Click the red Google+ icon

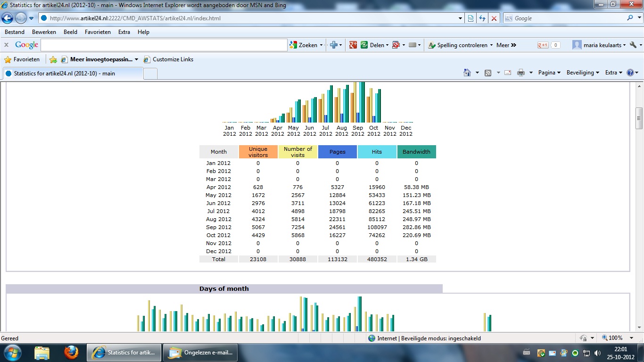coord(353,45)
